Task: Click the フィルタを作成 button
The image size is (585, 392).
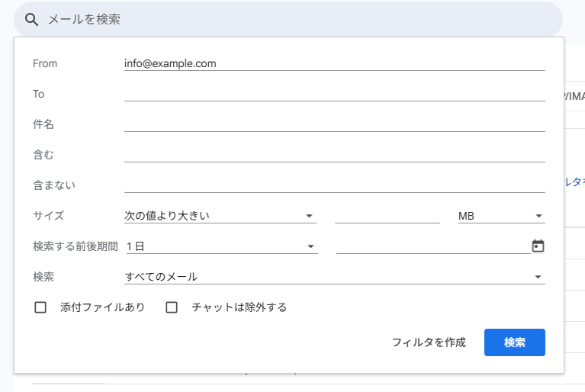Action: coord(429,342)
